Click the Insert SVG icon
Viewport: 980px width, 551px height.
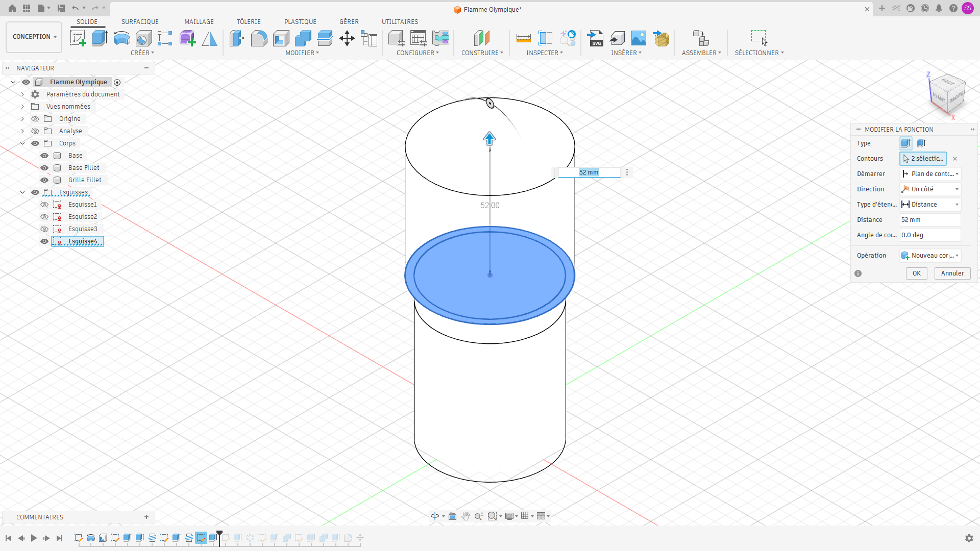point(595,38)
